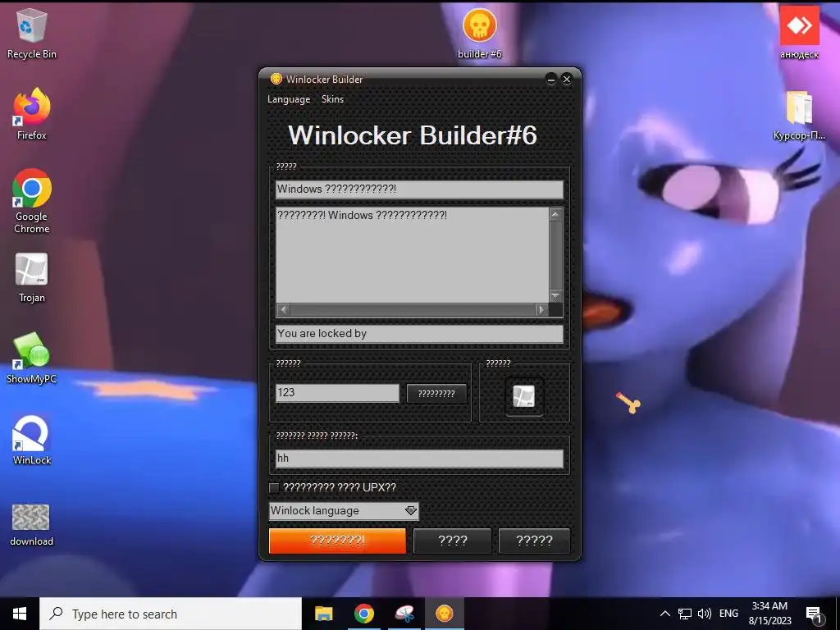Click the button next to the 123 field

pos(436,393)
